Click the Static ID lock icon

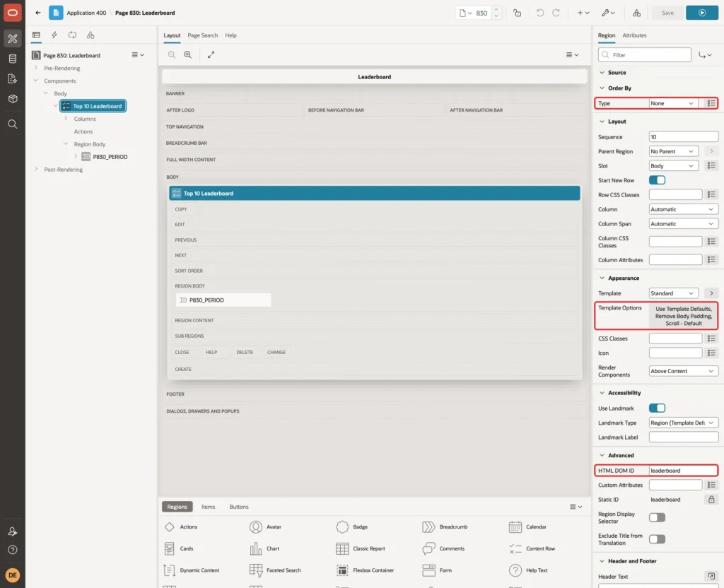[711, 500]
